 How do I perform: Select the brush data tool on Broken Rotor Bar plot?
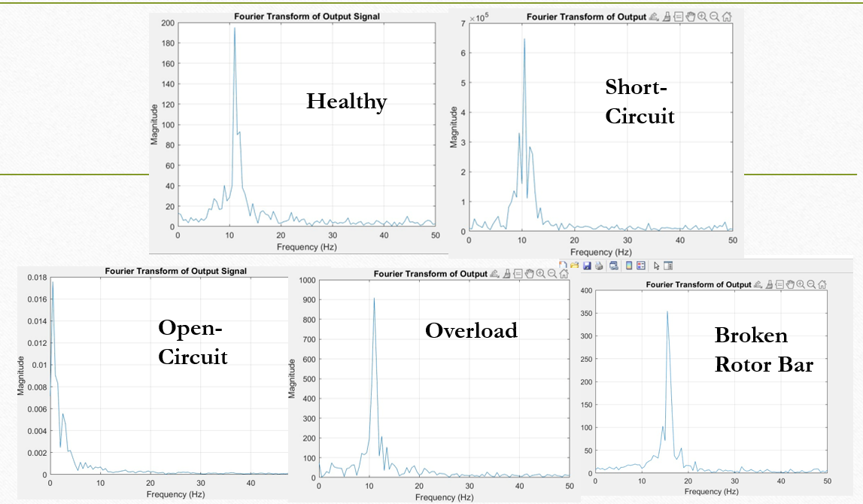click(x=769, y=284)
